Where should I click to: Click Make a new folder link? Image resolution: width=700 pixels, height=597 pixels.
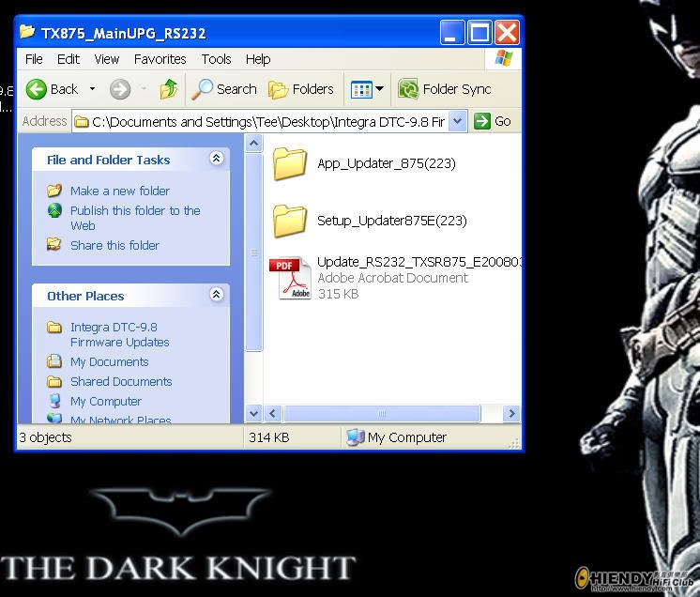120,191
